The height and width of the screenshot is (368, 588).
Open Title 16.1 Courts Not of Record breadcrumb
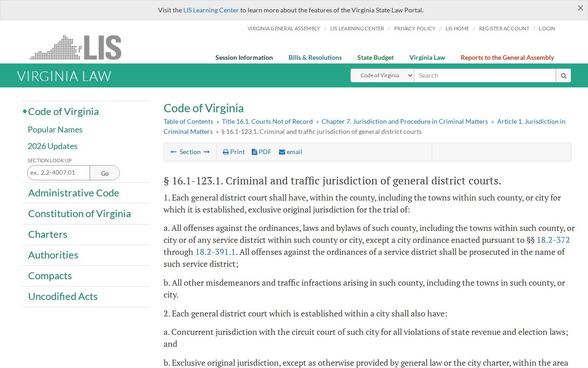[x=267, y=121]
